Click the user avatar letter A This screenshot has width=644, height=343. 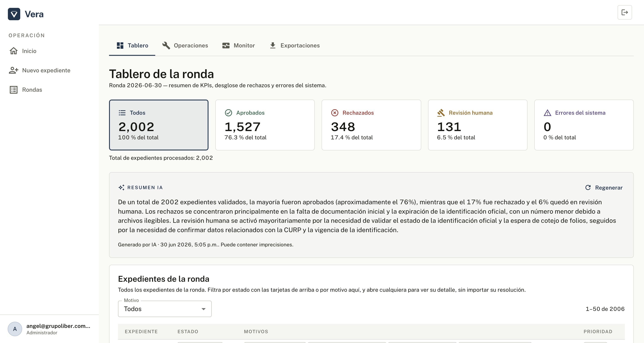(15, 329)
